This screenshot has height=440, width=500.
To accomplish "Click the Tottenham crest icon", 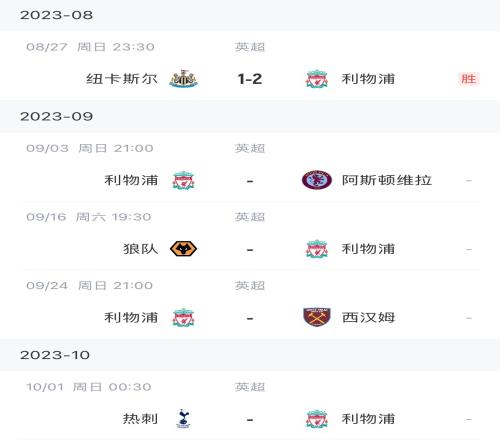I will pyautogui.click(x=183, y=419).
